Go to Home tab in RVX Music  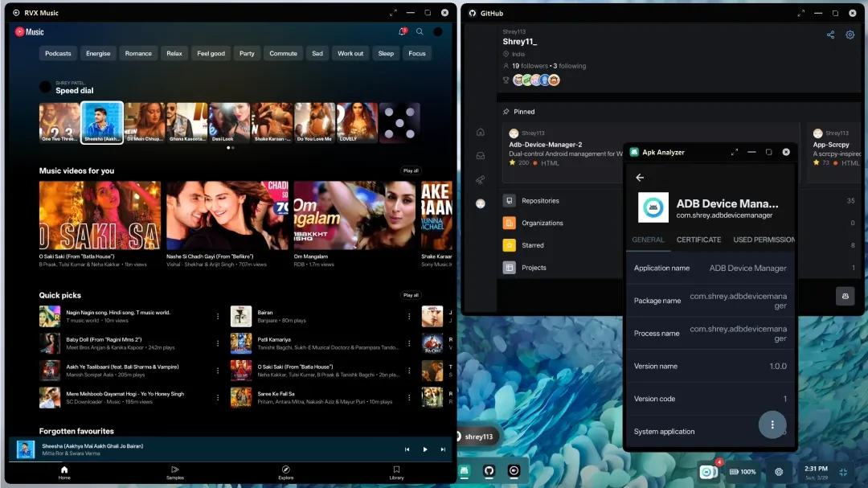point(64,473)
